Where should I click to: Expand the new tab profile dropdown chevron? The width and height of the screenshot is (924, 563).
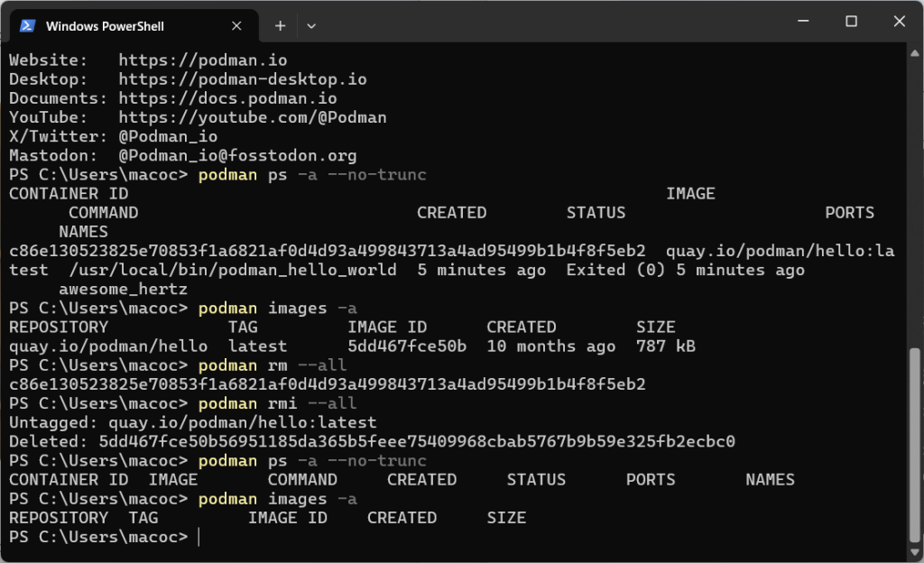[311, 26]
